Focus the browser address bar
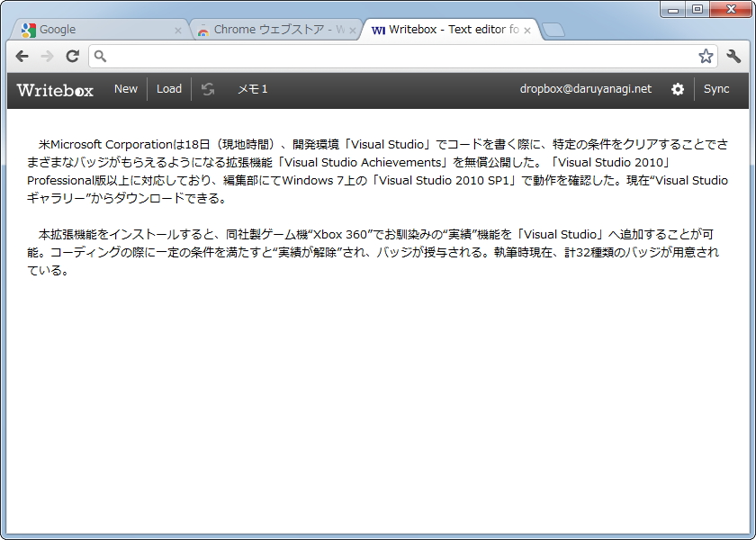 tap(402, 57)
